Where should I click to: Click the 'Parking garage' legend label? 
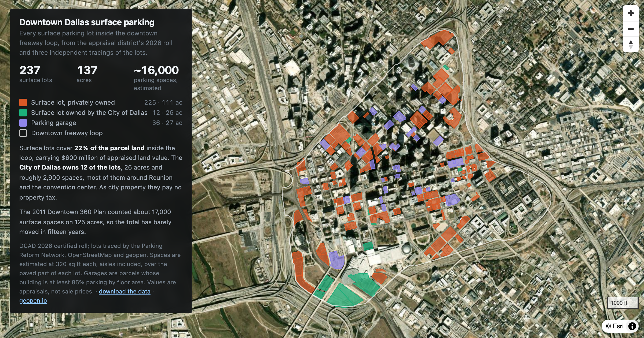[x=54, y=123]
